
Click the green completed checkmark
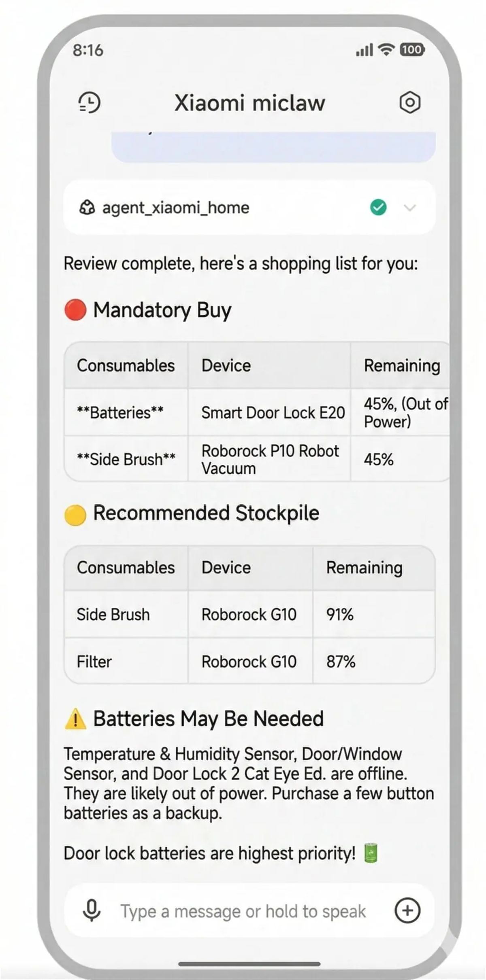[x=378, y=208]
